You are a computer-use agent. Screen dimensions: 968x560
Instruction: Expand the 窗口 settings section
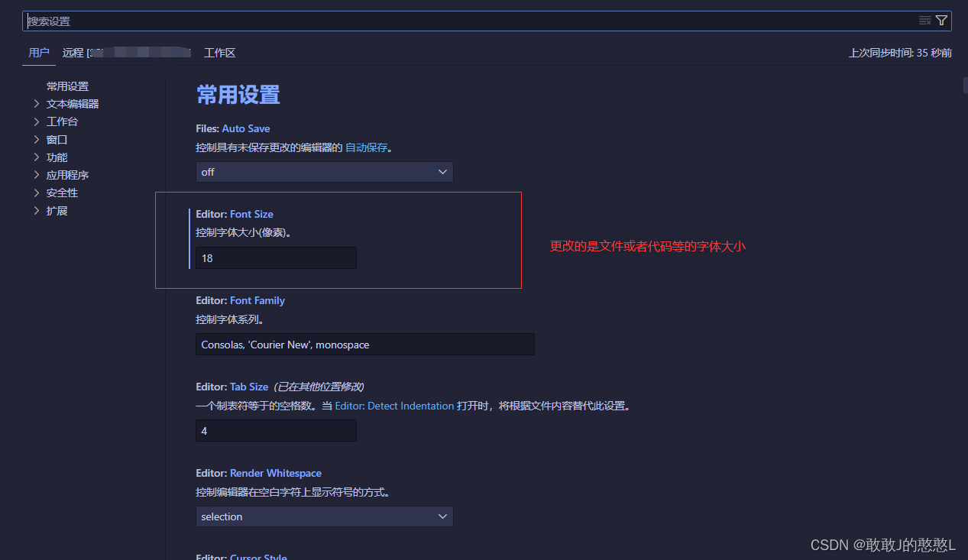[56, 139]
